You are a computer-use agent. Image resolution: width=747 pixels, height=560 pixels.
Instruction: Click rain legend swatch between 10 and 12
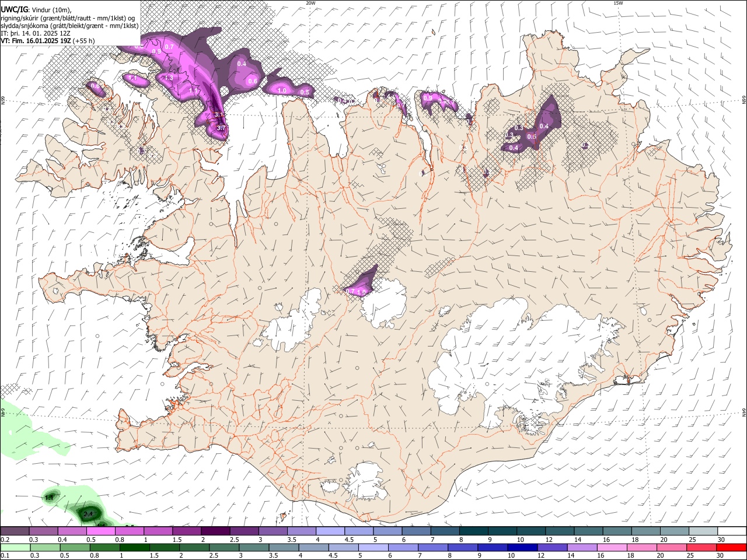(x=521, y=547)
